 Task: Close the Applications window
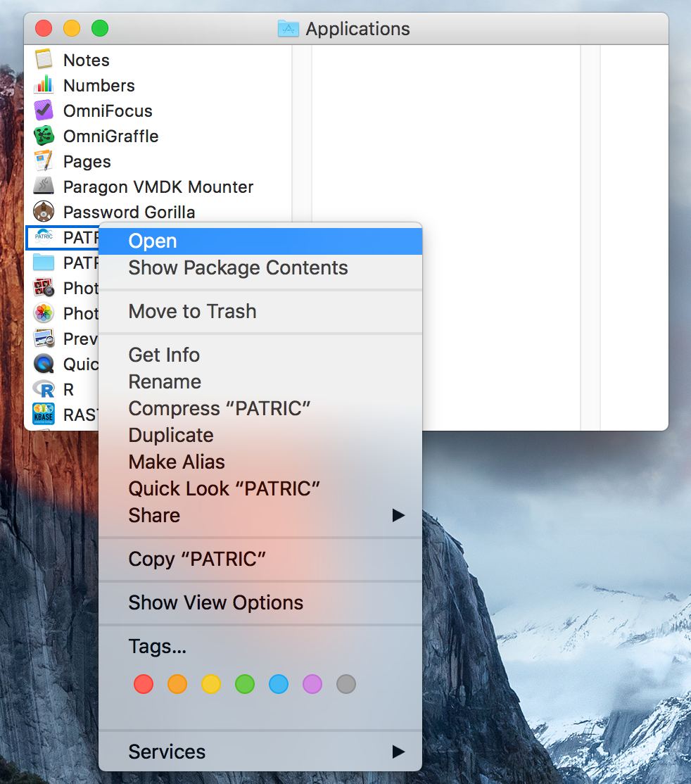point(44,28)
